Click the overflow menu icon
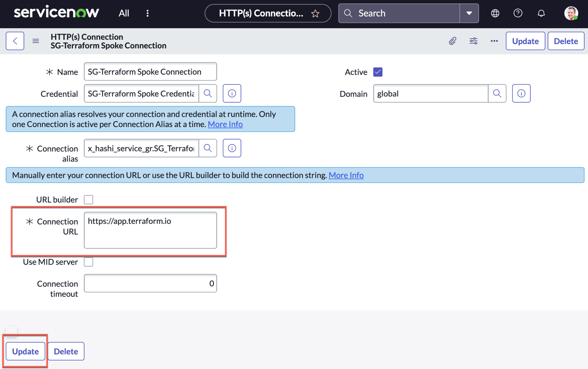 point(494,41)
